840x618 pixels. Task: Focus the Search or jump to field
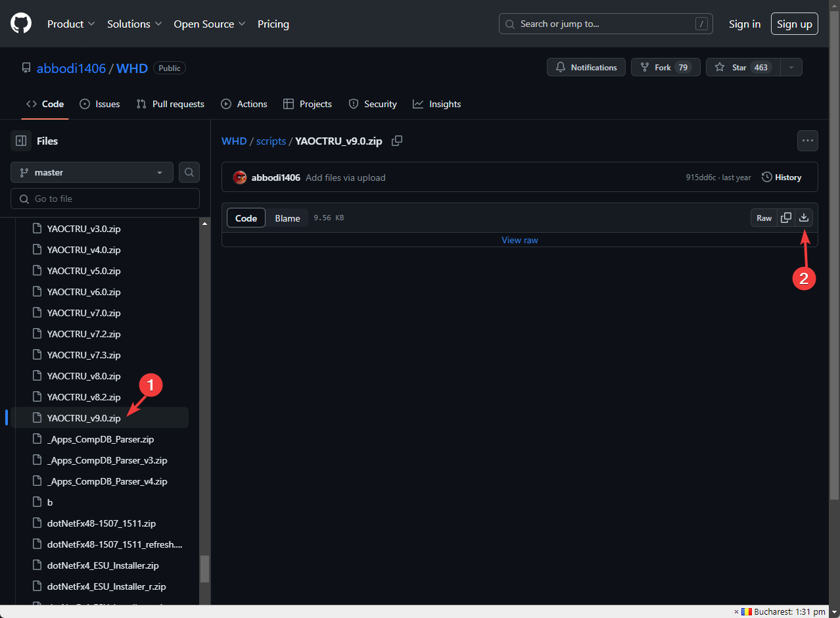[x=606, y=24]
